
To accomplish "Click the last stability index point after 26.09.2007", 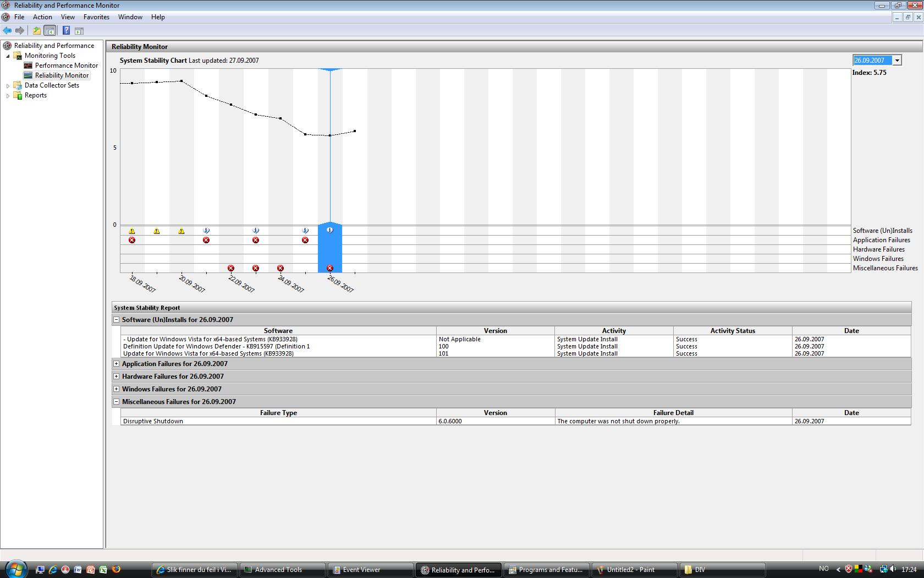I will [x=355, y=131].
